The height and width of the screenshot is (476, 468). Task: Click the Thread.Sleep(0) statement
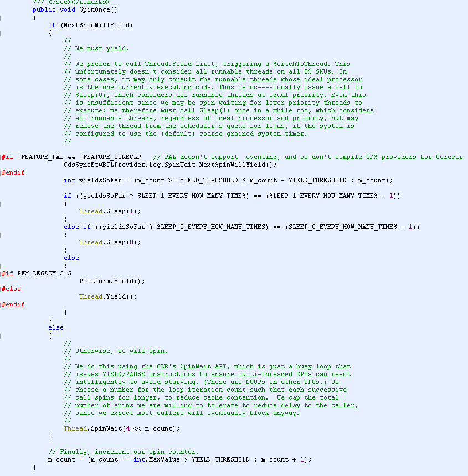110,242
